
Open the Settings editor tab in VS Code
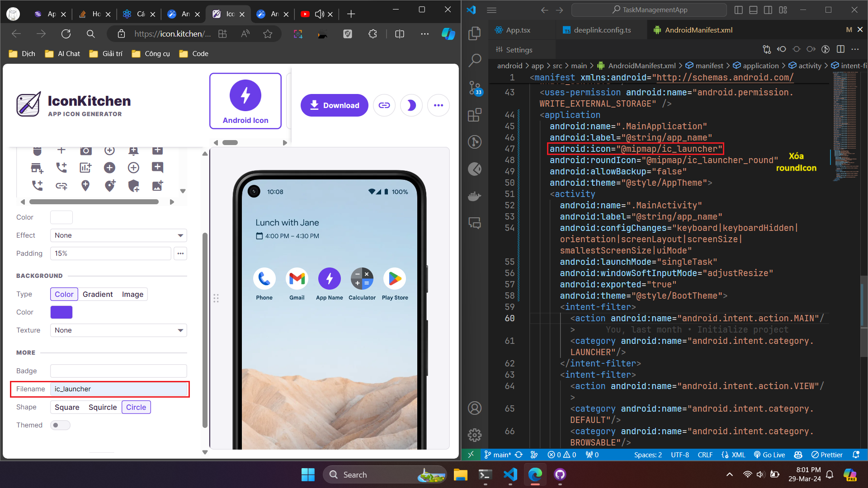pyautogui.click(x=519, y=50)
